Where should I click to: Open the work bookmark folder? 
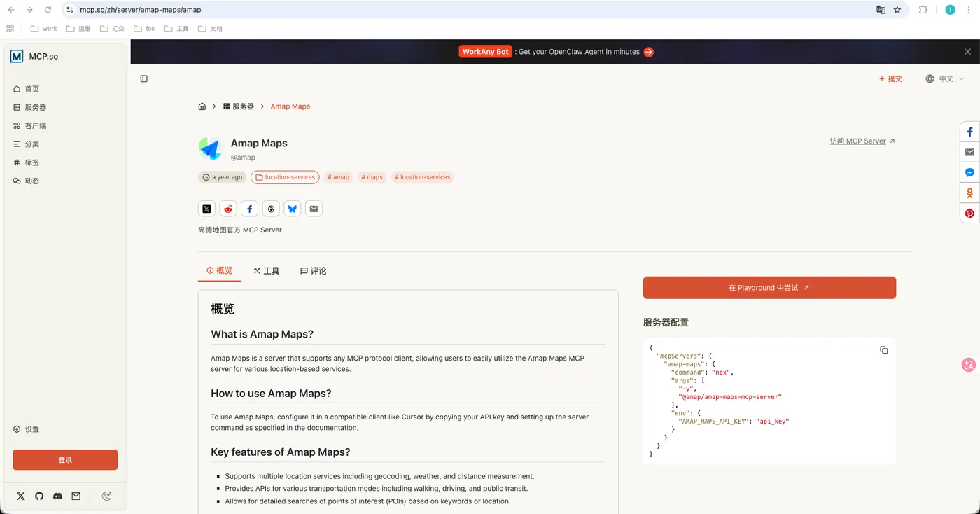point(44,29)
